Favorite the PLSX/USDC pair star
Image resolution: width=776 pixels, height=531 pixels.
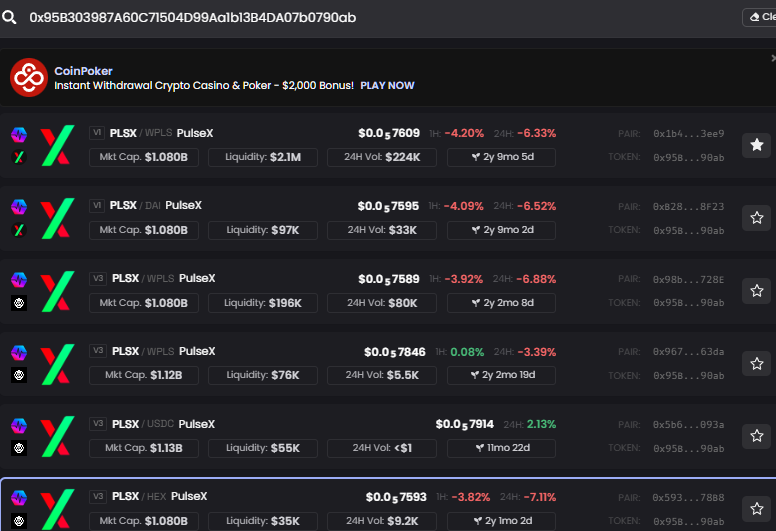point(757,436)
